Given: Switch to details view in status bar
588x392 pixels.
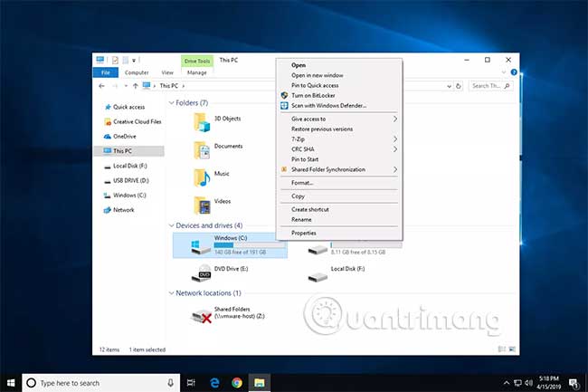Looking at the screenshot, I should click(502, 349).
